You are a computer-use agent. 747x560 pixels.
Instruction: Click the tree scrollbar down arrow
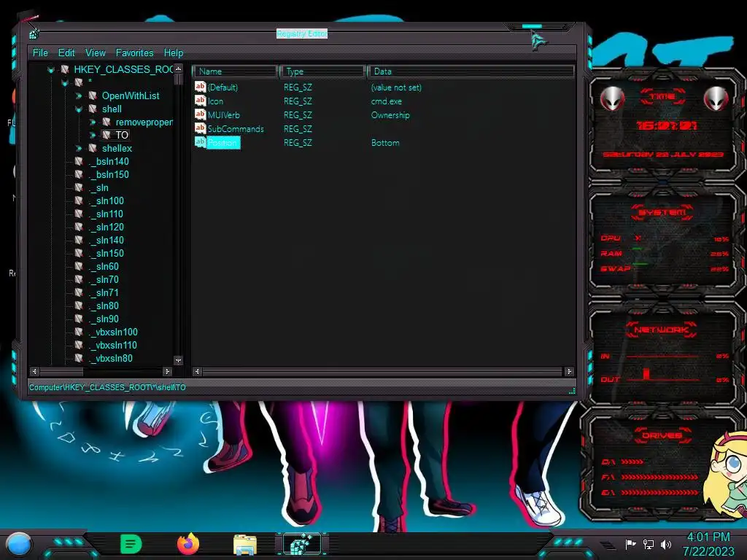[x=178, y=360]
